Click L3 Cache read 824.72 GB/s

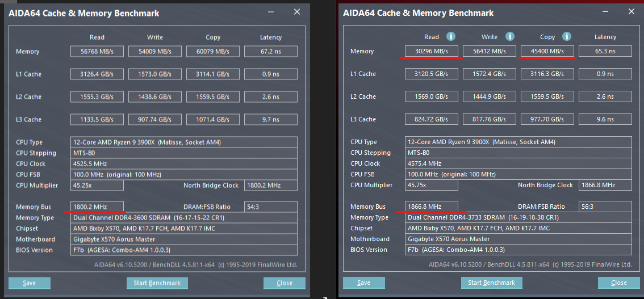click(431, 119)
